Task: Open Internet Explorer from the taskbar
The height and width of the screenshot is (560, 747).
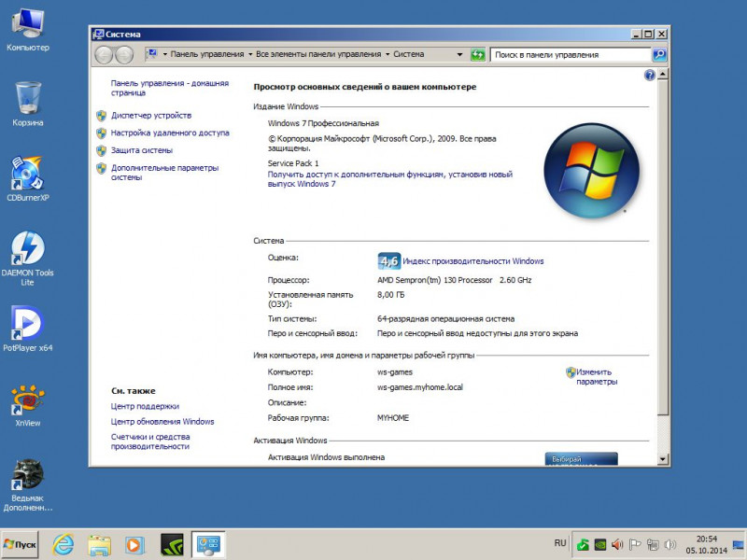Action: tap(63, 543)
